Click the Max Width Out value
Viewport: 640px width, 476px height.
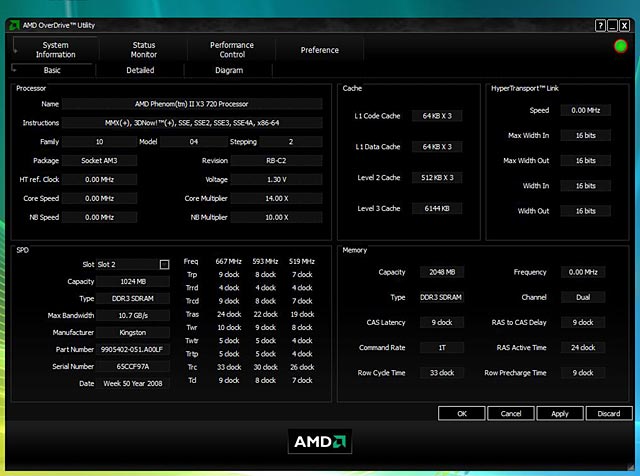click(x=585, y=161)
